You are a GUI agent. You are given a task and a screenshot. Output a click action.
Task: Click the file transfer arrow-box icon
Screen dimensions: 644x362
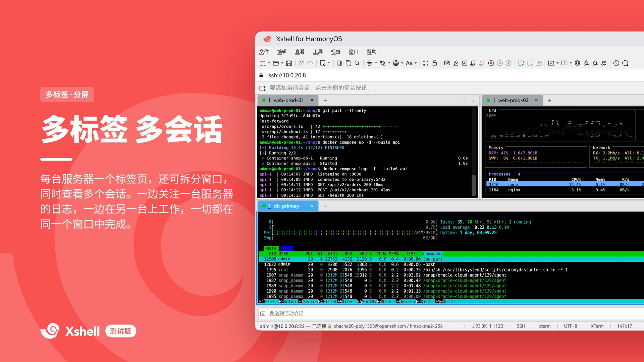[465, 63]
